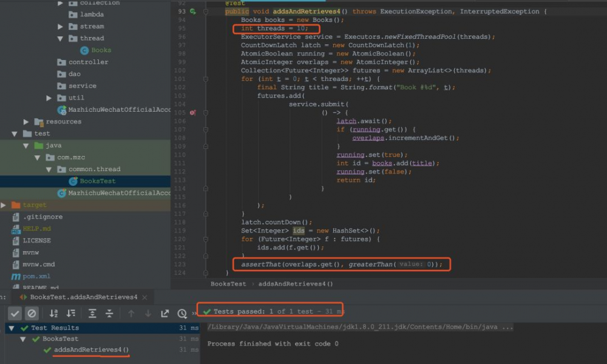Viewport: 607px width, 364px height.
Task: Click the BooksTest breadcrumb
Action: click(228, 284)
